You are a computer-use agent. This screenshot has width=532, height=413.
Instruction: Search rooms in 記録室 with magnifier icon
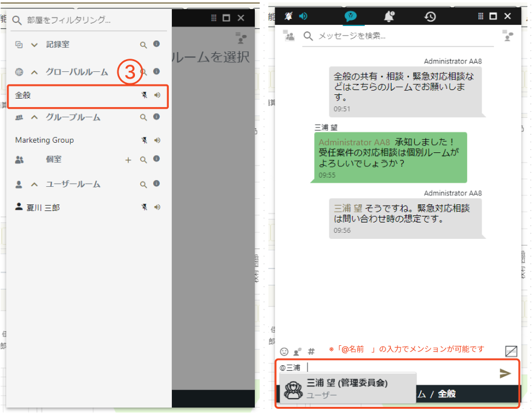(x=143, y=45)
